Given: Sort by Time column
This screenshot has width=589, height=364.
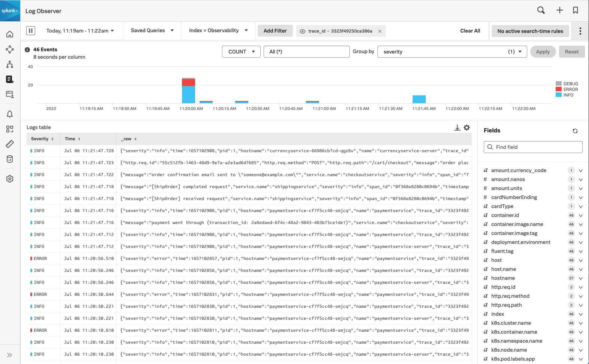Looking at the screenshot, I should (x=73, y=139).
